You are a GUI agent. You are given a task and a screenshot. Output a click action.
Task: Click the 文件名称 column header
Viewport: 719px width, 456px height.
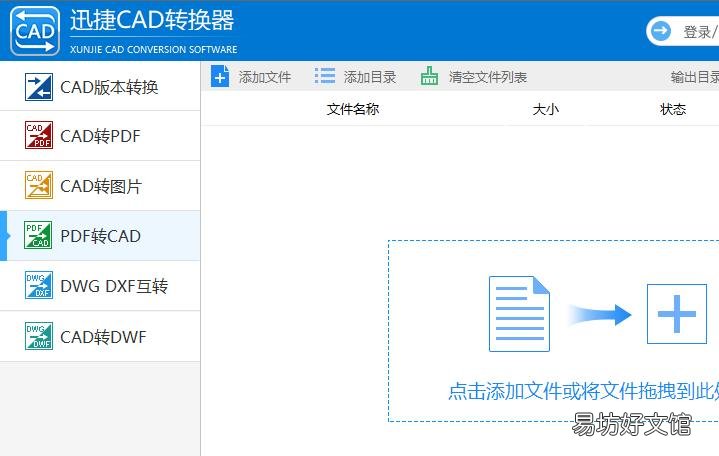click(x=353, y=109)
